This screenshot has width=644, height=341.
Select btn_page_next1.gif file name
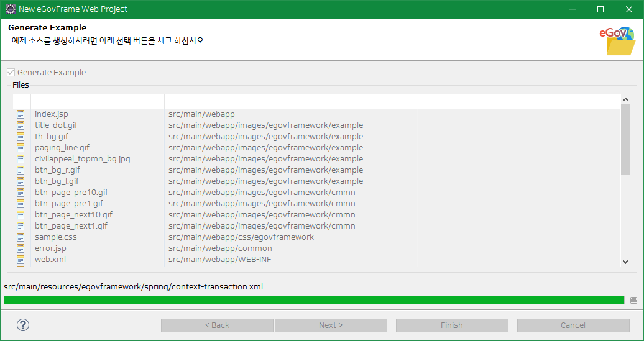coord(71,225)
